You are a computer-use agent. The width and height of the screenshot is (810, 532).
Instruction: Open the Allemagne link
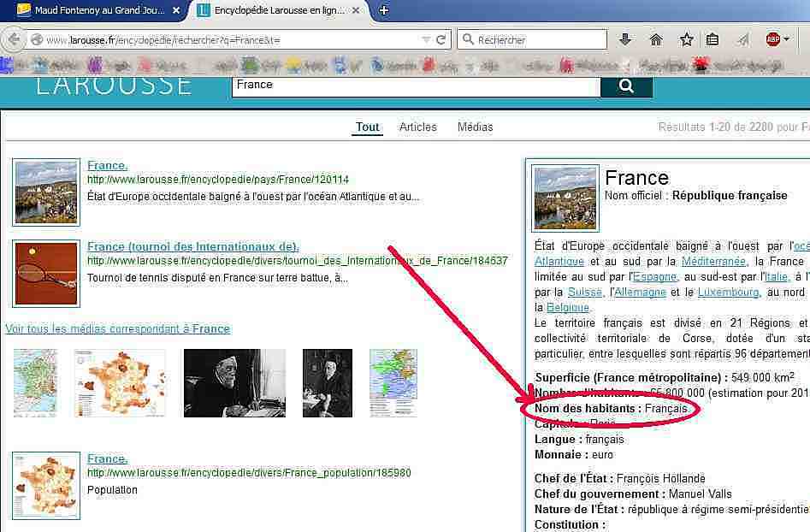point(641,293)
